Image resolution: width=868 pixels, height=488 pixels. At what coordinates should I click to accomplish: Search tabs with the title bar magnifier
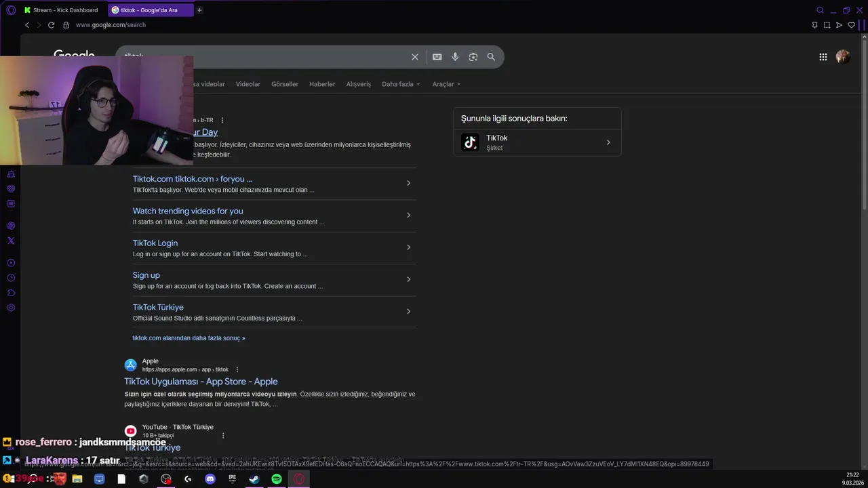pyautogui.click(x=821, y=10)
